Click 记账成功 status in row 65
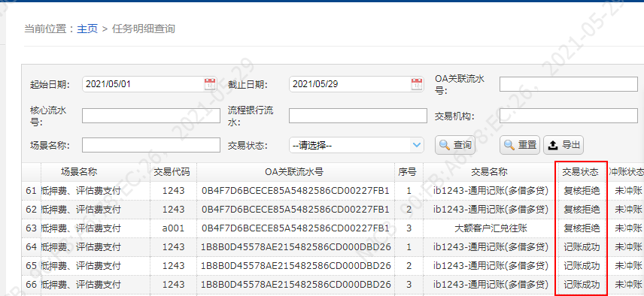This screenshot has width=644, height=296. [x=581, y=266]
